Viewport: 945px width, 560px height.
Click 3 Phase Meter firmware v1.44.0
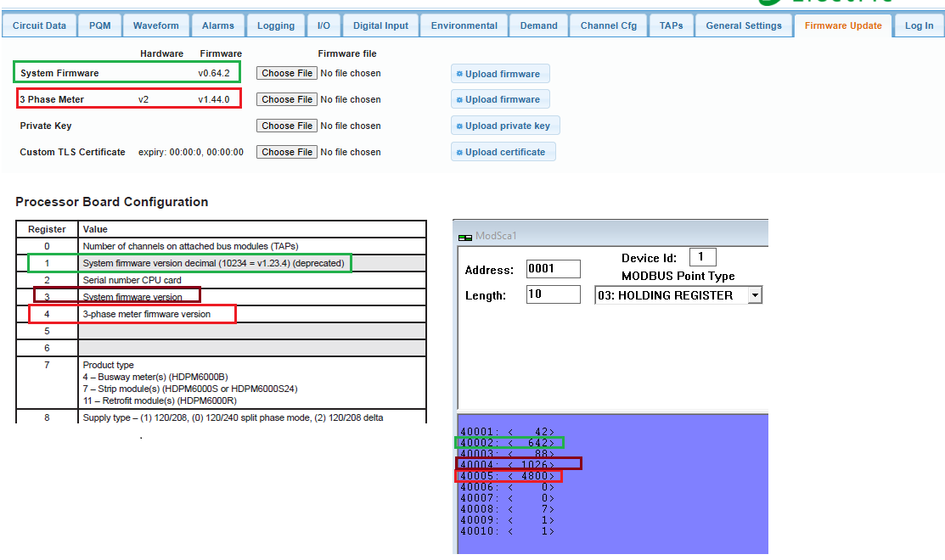coord(214,99)
